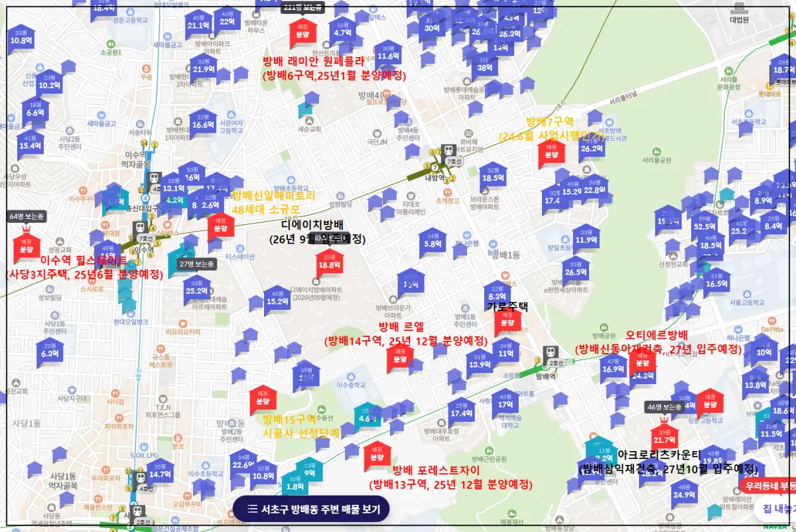
Task: Select the 47평 16.9억 listing marker
Action: point(614,369)
